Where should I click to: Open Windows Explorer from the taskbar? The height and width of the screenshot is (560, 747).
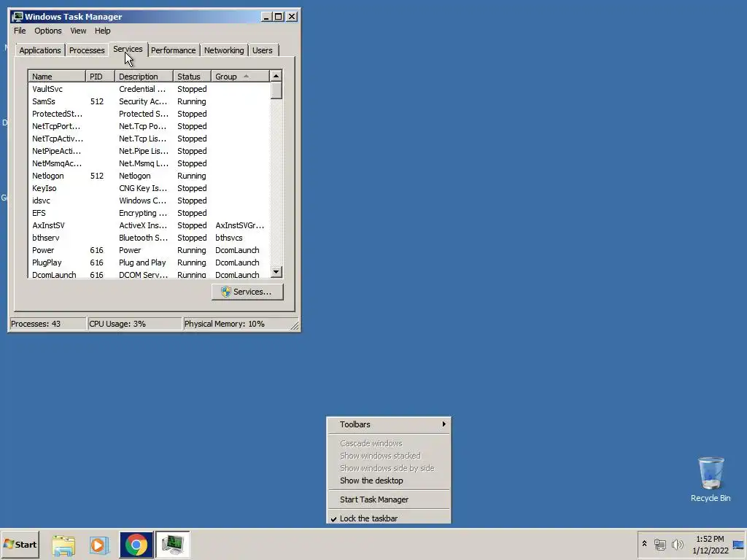63,545
